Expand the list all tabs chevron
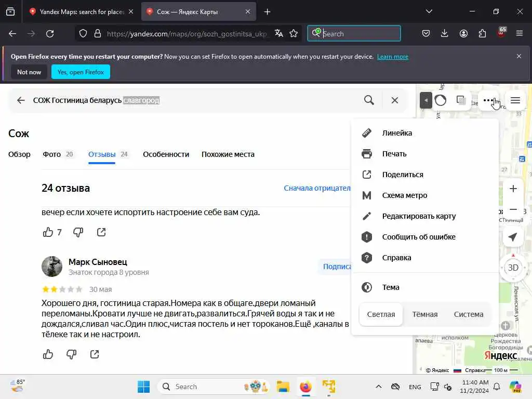 point(429,11)
